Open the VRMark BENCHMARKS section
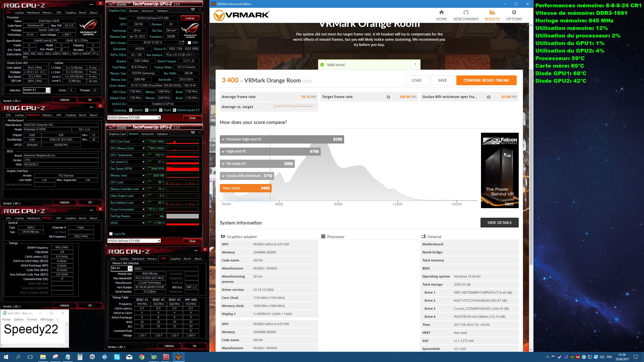The width and height of the screenshot is (644, 362). [x=466, y=16]
